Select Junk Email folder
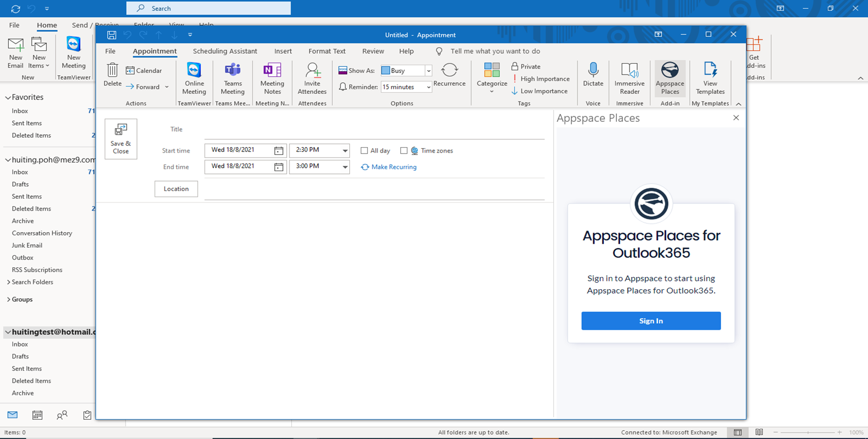 tap(27, 245)
